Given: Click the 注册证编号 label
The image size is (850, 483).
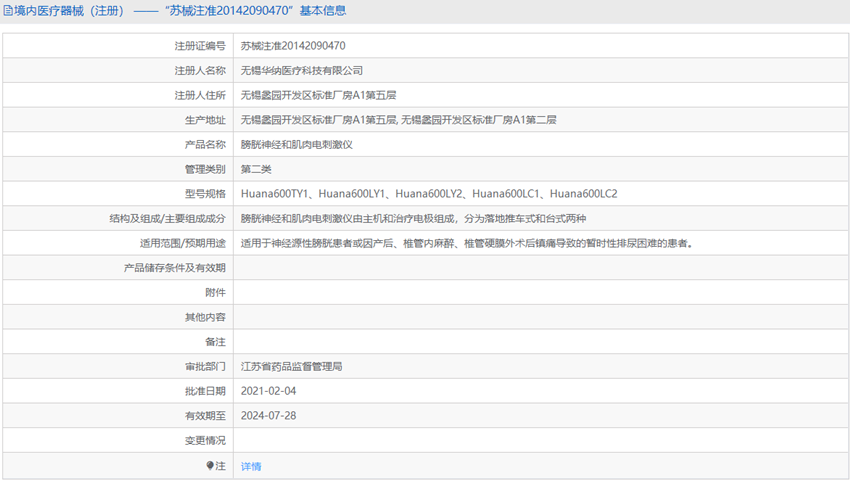Looking at the screenshot, I should [x=199, y=46].
